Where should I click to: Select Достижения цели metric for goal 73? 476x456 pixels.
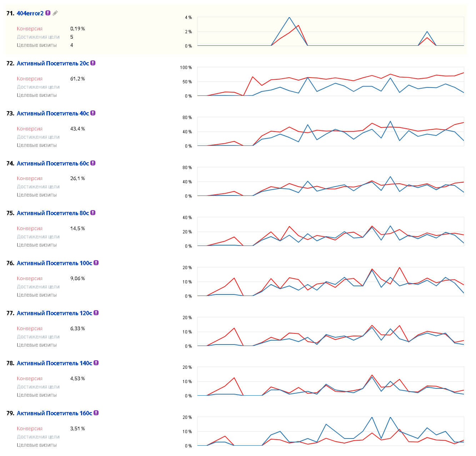pyautogui.click(x=38, y=137)
